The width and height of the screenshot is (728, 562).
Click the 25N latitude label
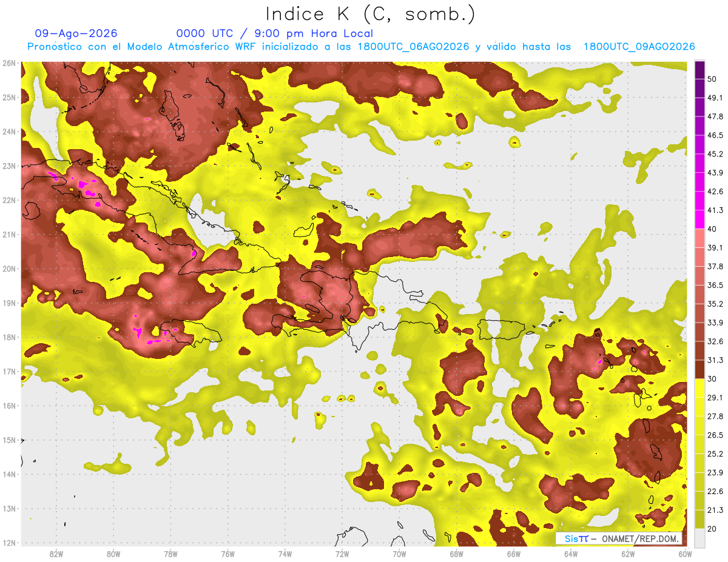(9, 98)
